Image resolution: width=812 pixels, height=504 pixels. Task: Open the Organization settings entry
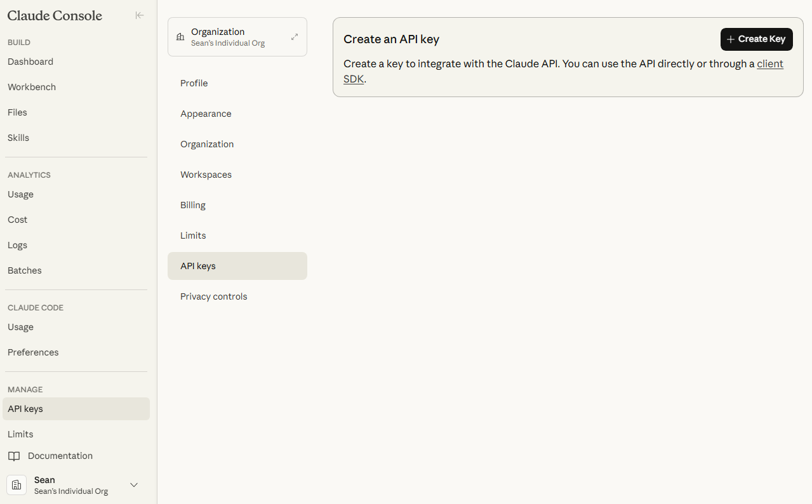coord(207,144)
